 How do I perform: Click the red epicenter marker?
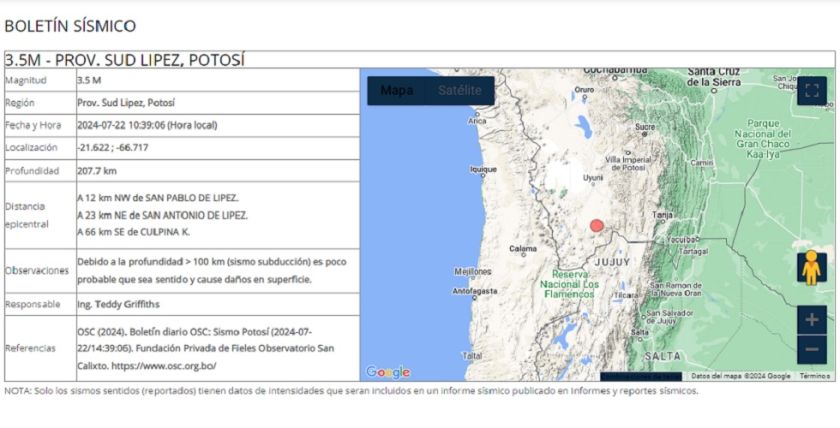coord(597,226)
